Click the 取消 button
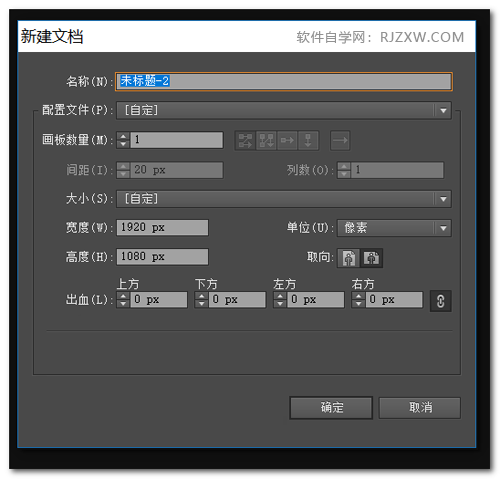 420,407
